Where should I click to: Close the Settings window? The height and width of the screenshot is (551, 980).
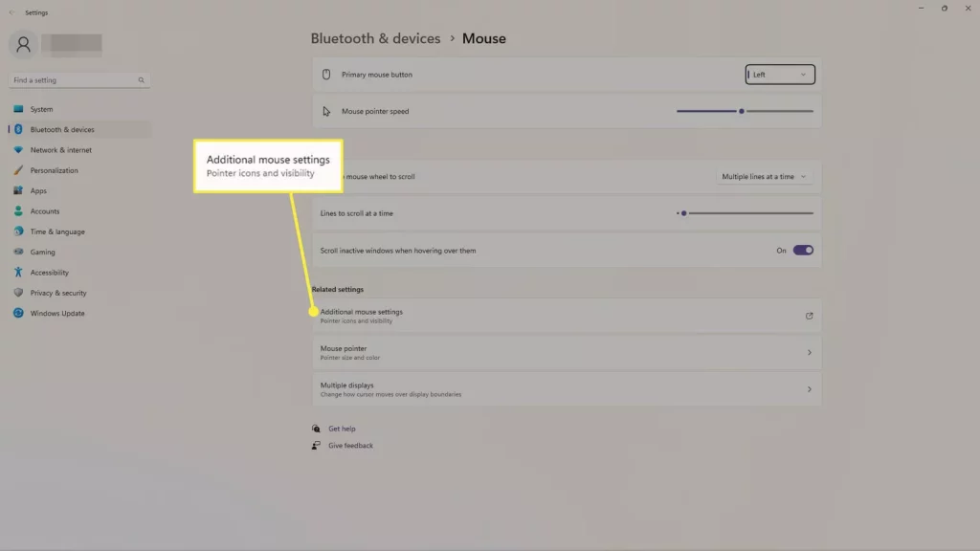click(969, 8)
